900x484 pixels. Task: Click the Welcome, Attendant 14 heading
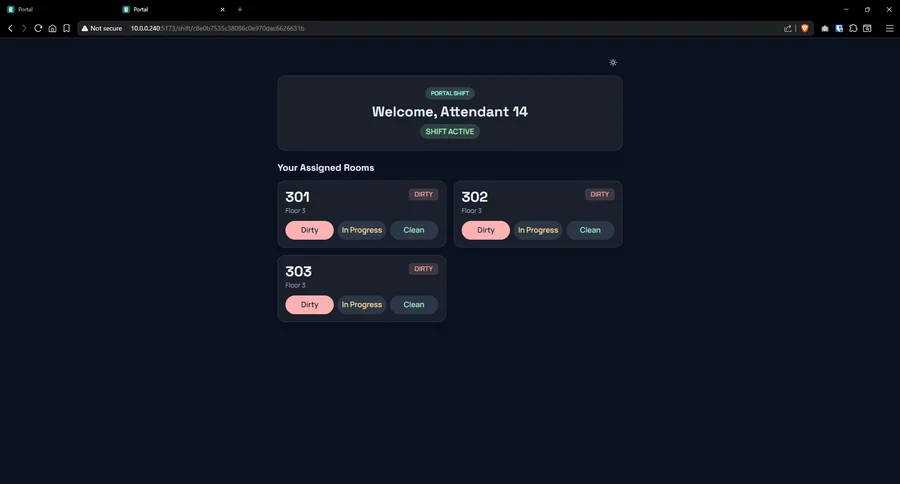450,112
